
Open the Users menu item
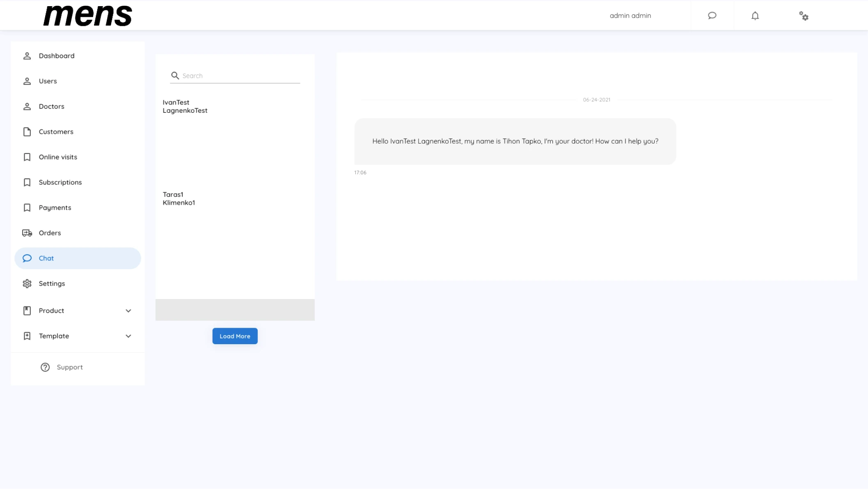78,81
